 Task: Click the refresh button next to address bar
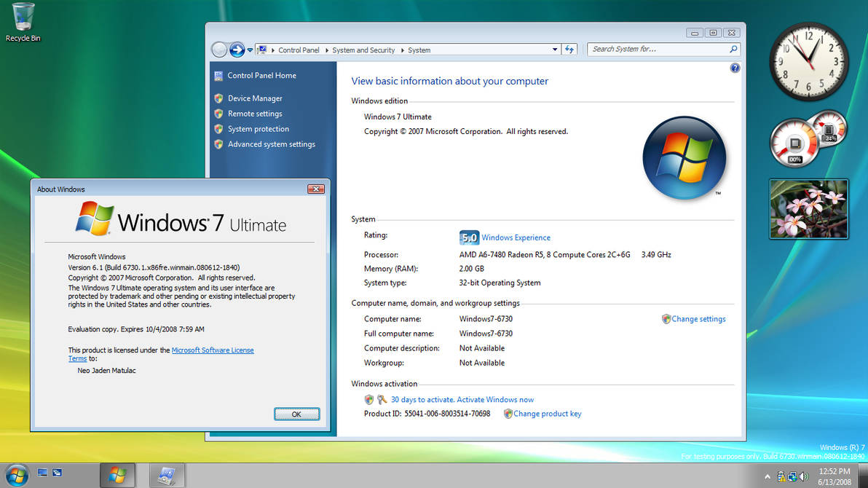[569, 50]
